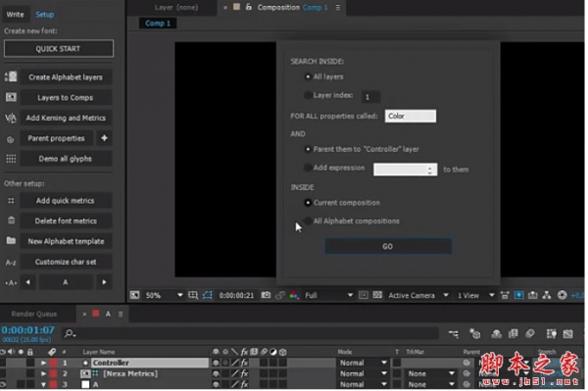Click the QUICK START button
Image resolution: width=588 pixels, height=391 pixels.
tap(59, 49)
